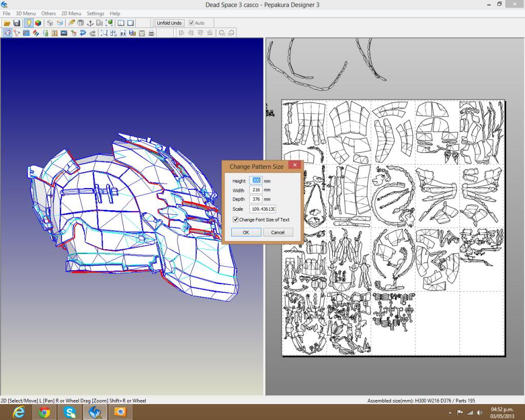The height and width of the screenshot is (420, 525).
Task: Click the join/disjoin faces tool icon
Action: (17, 33)
